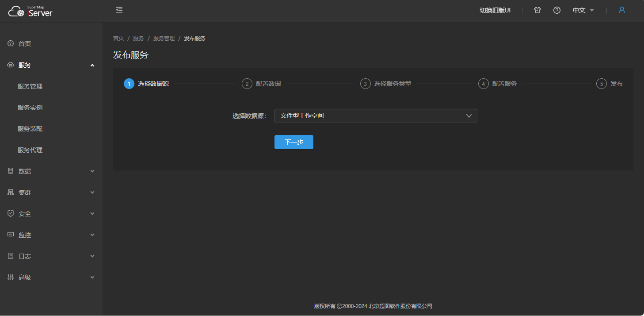Click the 服务管理 breadcrumb link
The image size is (644, 316).
(164, 39)
